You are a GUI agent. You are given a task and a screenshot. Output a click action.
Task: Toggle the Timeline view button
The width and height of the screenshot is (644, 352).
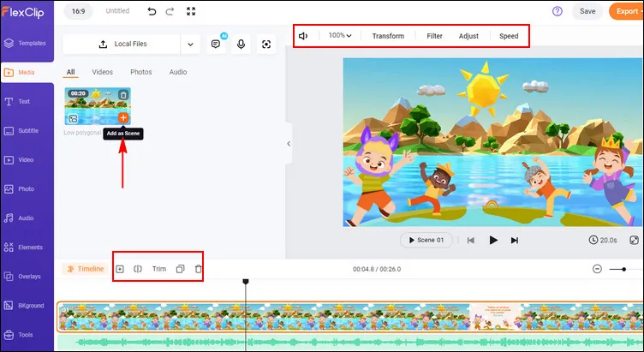coord(85,269)
